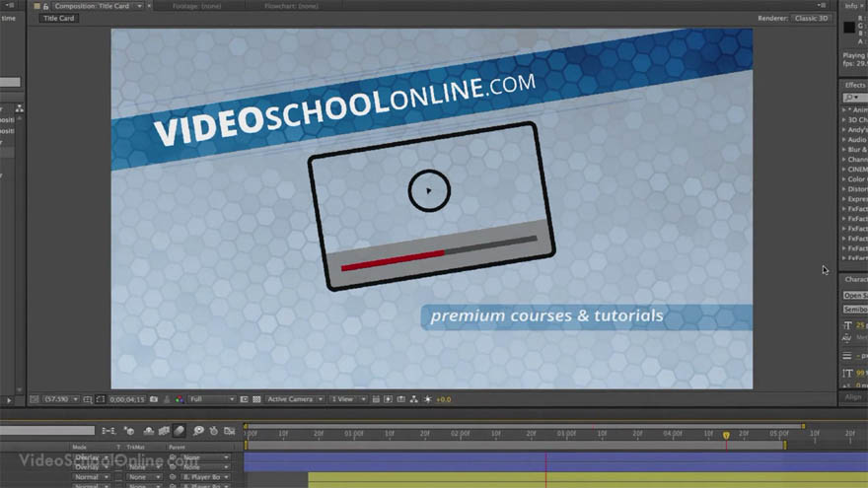Toggle hide shy layers icon
This screenshot has height=488, width=868.
click(x=148, y=431)
